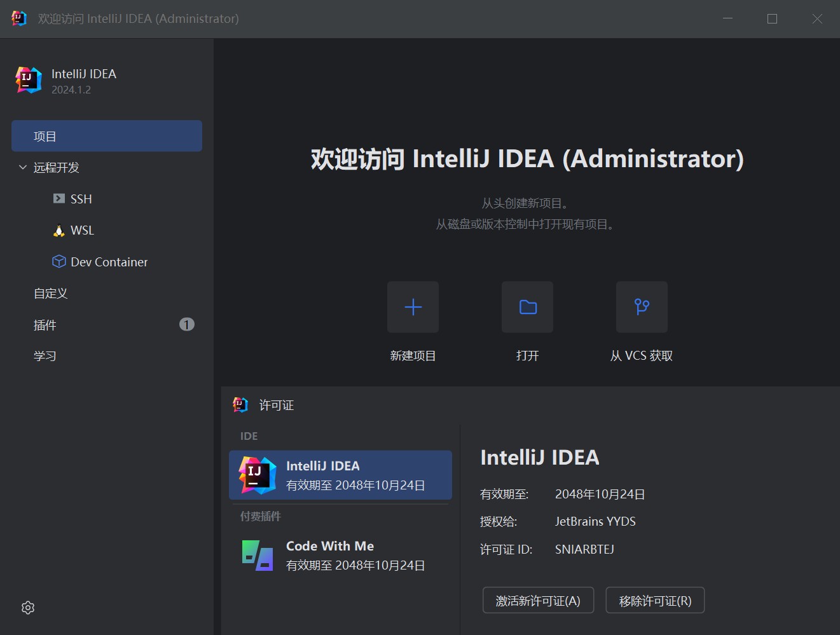Click the IntelliJ IDEA logo in the sidebar header

coord(29,80)
